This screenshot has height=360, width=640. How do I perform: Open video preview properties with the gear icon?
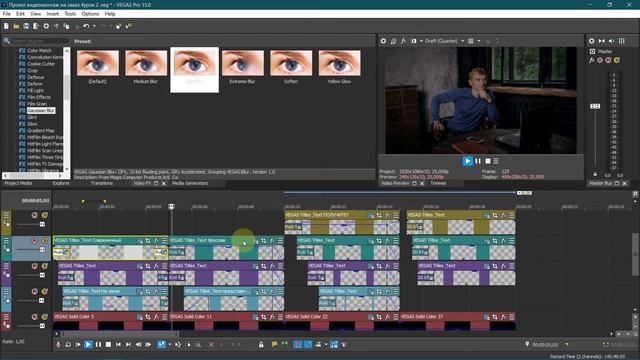pyautogui.click(x=383, y=41)
